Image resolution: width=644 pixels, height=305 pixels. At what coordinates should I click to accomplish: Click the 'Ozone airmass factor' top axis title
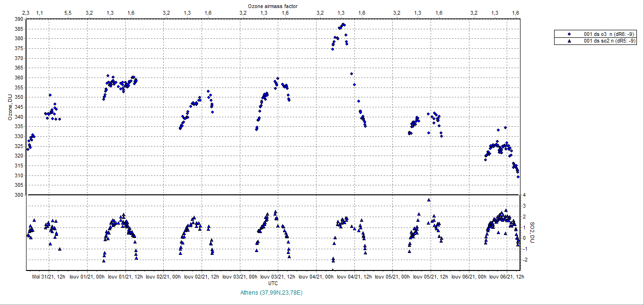click(x=273, y=5)
